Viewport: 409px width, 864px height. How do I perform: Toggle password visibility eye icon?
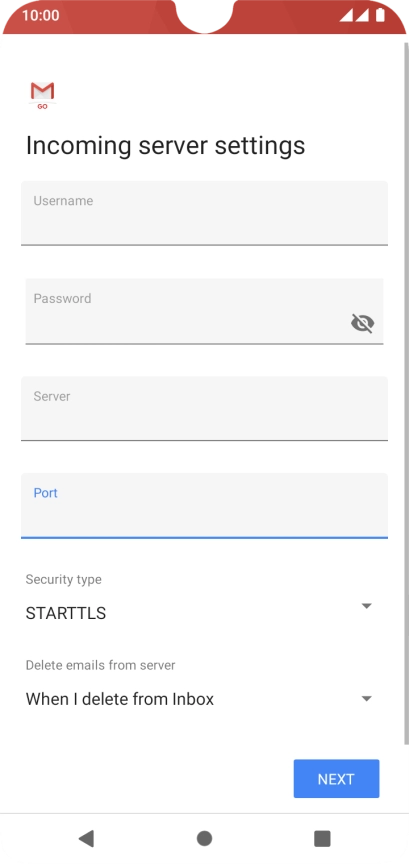[x=362, y=323]
